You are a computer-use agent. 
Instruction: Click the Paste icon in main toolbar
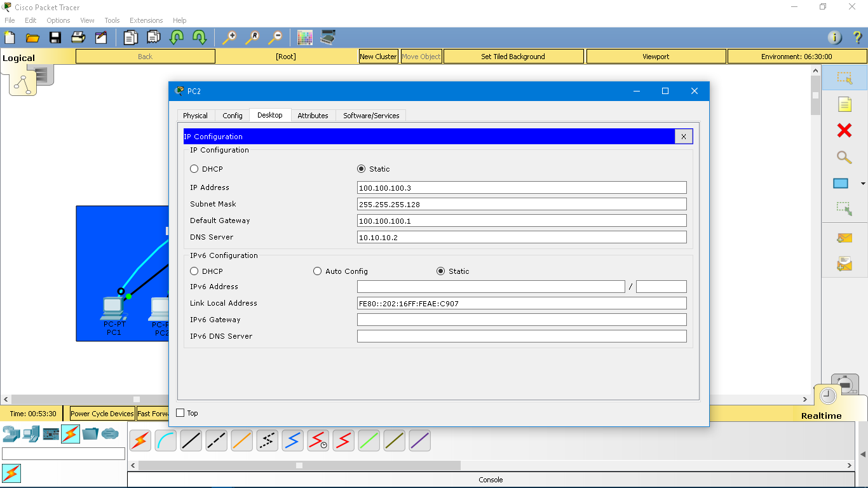coord(154,37)
